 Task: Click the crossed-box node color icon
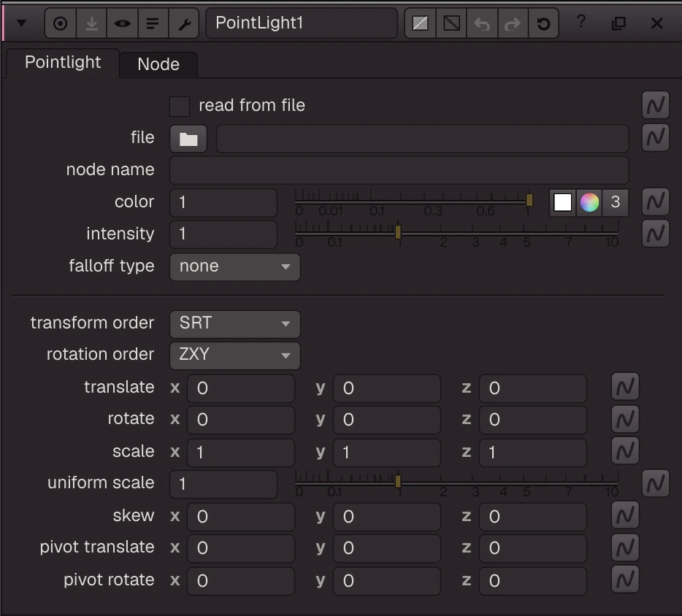point(420,23)
